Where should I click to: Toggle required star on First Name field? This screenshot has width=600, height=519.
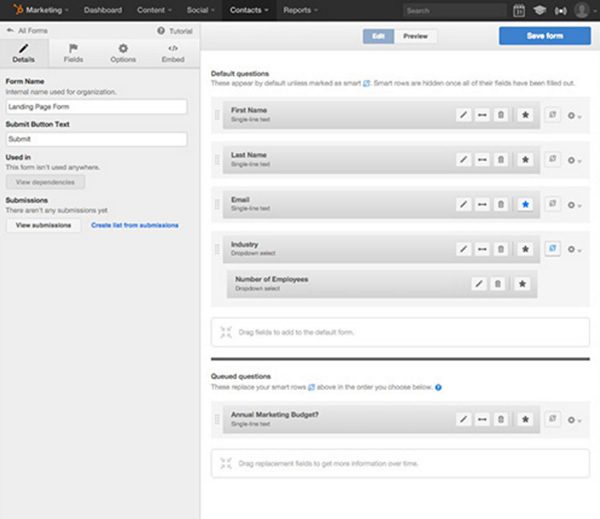[x=525, y=115]
